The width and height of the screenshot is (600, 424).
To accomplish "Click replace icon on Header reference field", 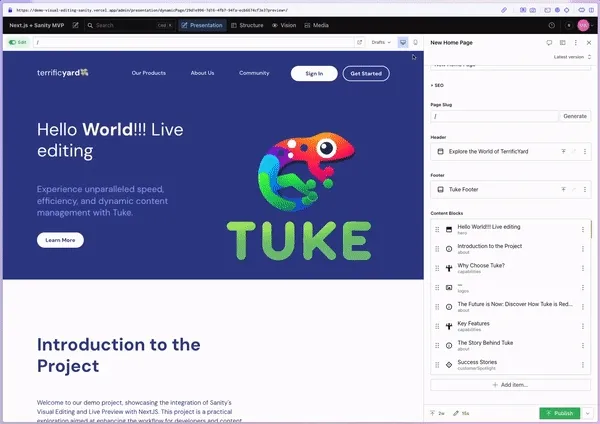I will point(563,151).
